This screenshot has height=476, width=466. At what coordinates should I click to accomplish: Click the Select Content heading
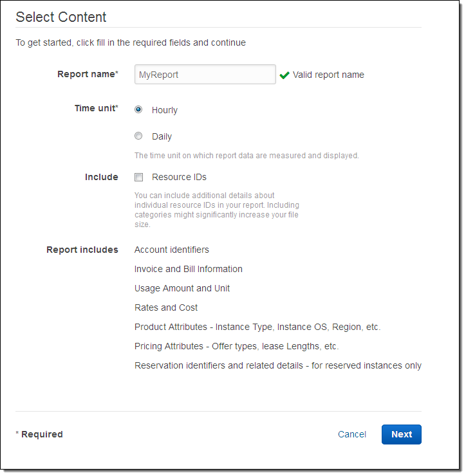61,17
